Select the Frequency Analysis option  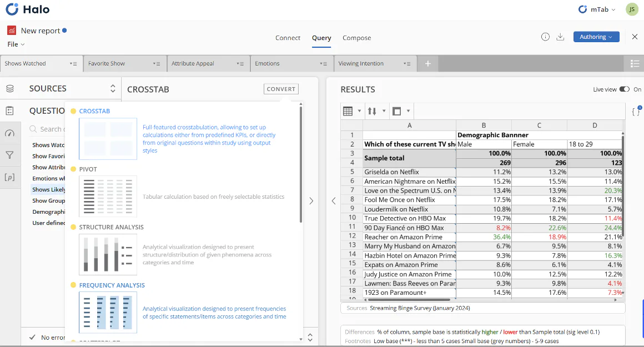coord(112,285)
